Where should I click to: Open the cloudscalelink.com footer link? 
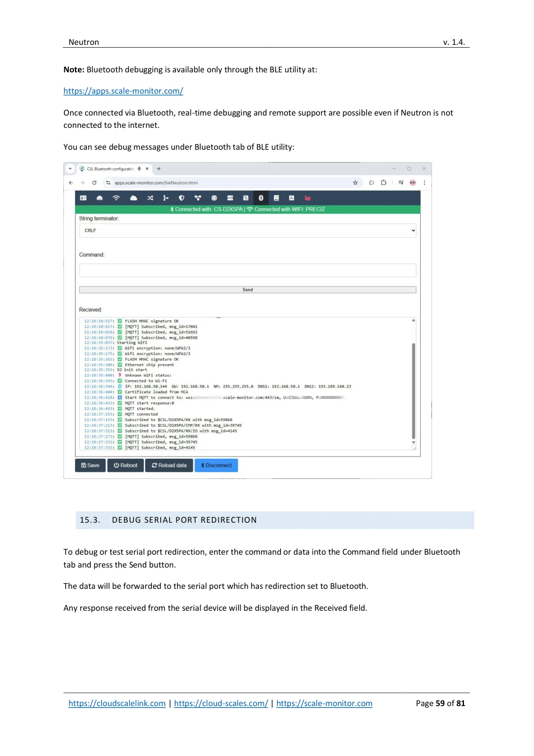117,703
